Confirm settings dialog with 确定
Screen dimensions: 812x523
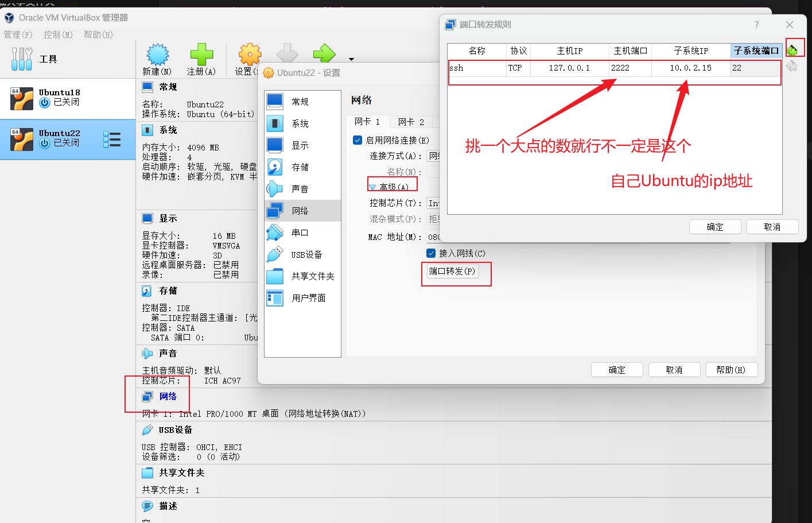click(x=617, y=370)
